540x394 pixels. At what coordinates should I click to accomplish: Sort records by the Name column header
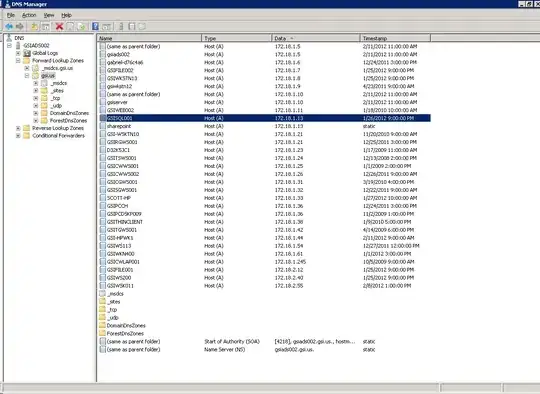[149, 38]
